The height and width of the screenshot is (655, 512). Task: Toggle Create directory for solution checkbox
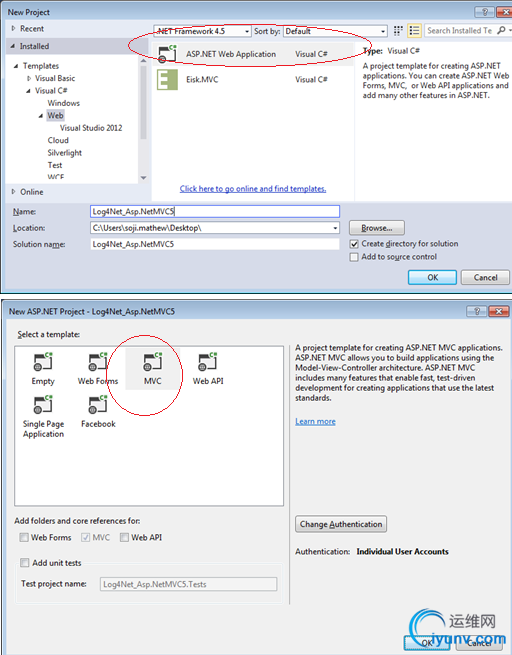(x=354, y=244)
